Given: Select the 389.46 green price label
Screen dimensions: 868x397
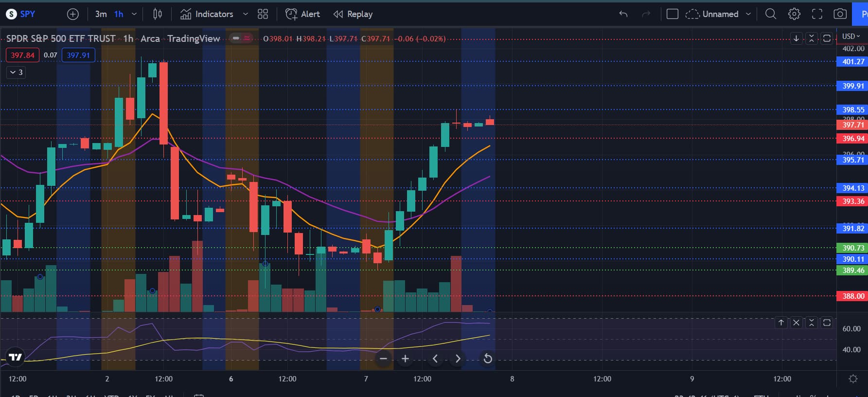Looking at the screenshot, I should (x=852, y=270).
